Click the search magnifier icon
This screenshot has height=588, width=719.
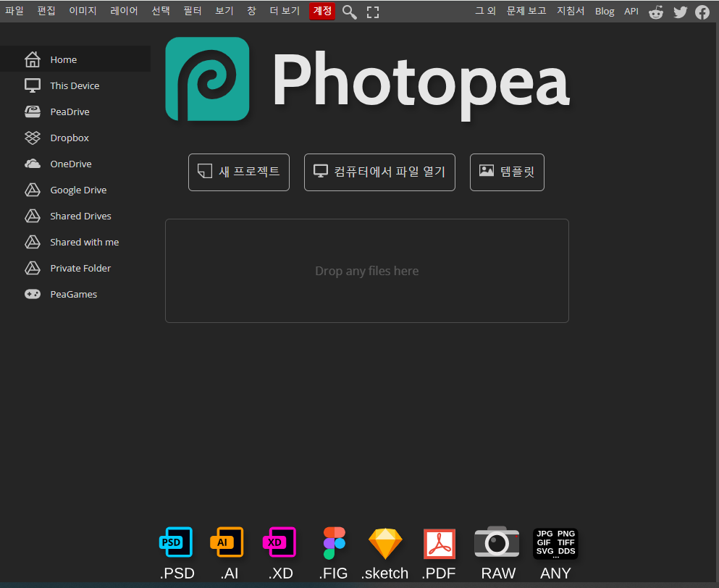point(350,12)
